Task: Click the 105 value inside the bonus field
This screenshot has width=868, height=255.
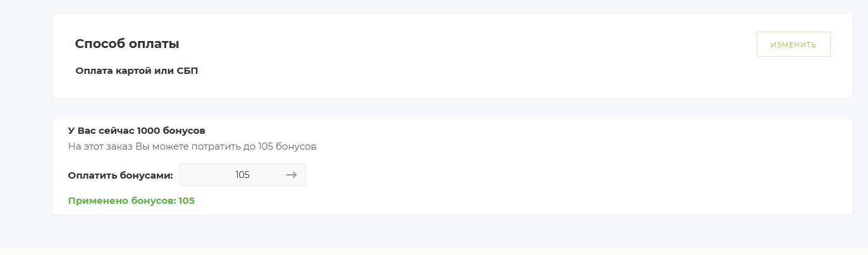Action: (242, 175)
